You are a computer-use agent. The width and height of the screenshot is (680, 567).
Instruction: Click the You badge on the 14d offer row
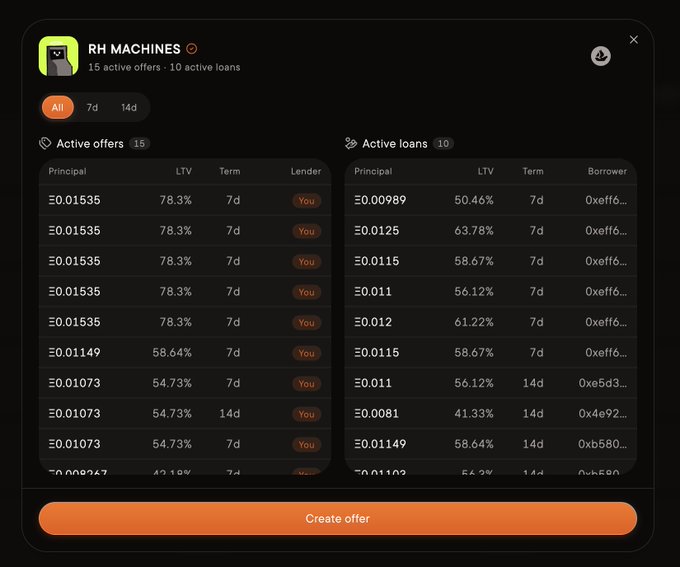point(306,414)
